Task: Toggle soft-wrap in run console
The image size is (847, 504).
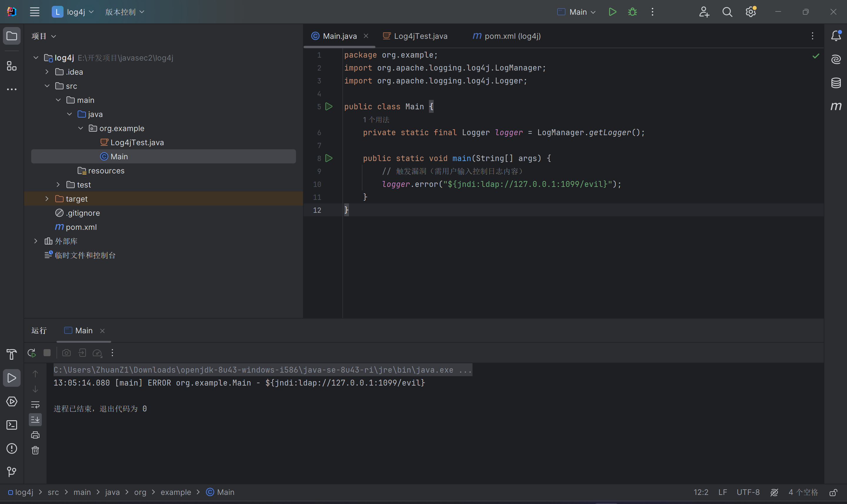Action: pos(35,404)
